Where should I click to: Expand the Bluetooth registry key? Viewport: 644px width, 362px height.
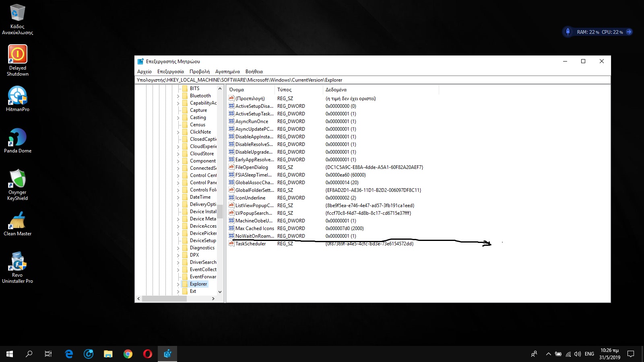(178, 96)
